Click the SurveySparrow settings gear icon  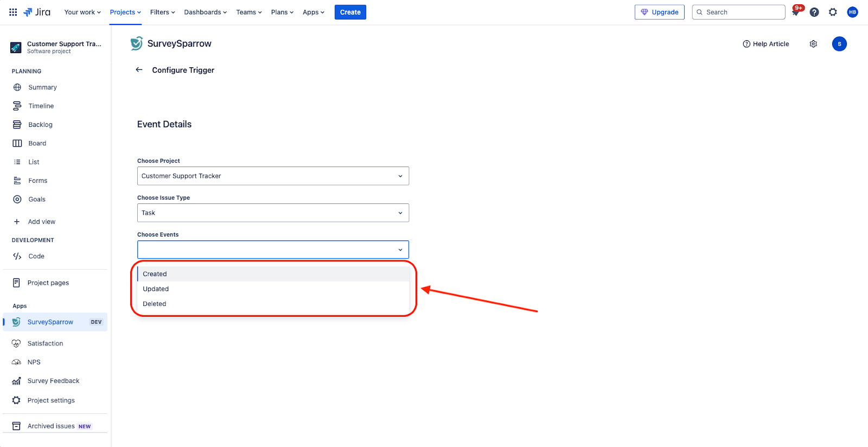(x=813, y=44)
